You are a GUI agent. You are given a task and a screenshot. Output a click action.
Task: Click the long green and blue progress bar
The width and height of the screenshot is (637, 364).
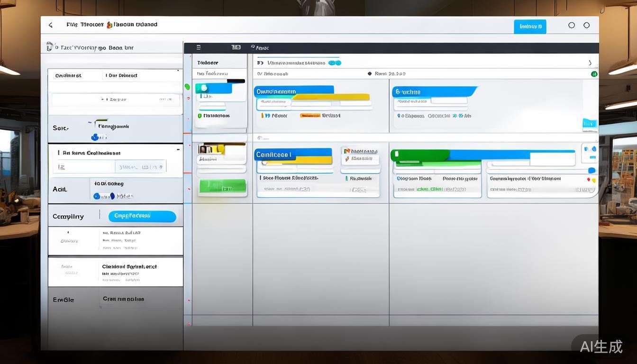pos(482,155)
